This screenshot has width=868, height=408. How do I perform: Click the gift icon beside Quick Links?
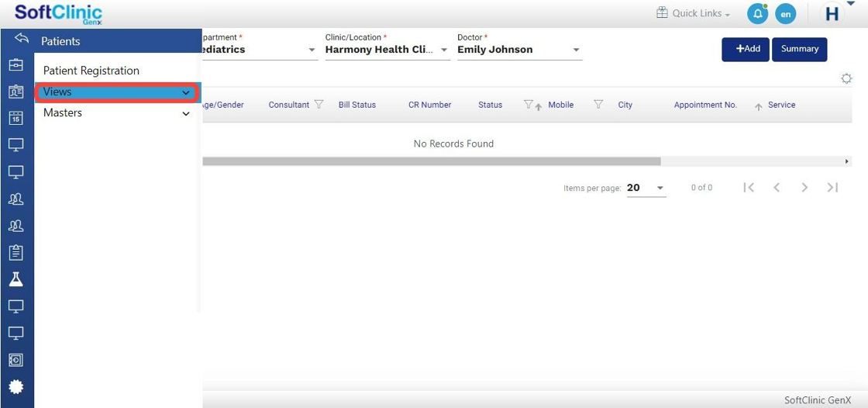pos(662,12)
